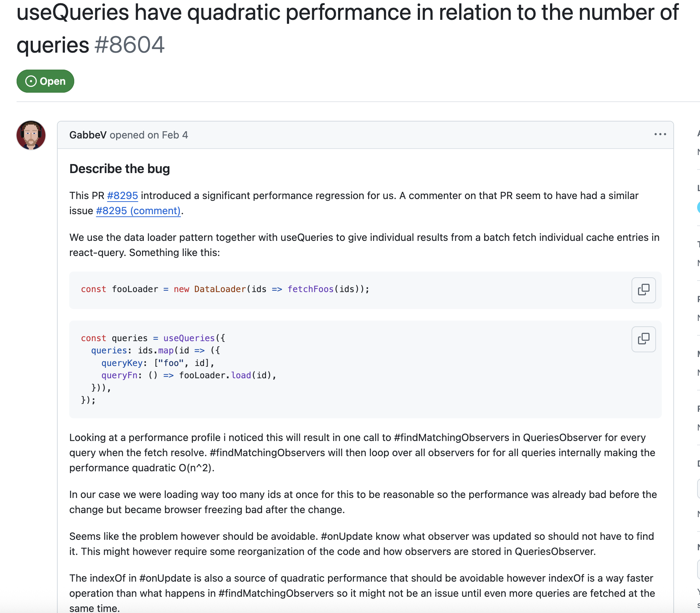Click the line 'const fooLoader = new DataLoader'
The image size is (700, 613).
coord(225,289)
